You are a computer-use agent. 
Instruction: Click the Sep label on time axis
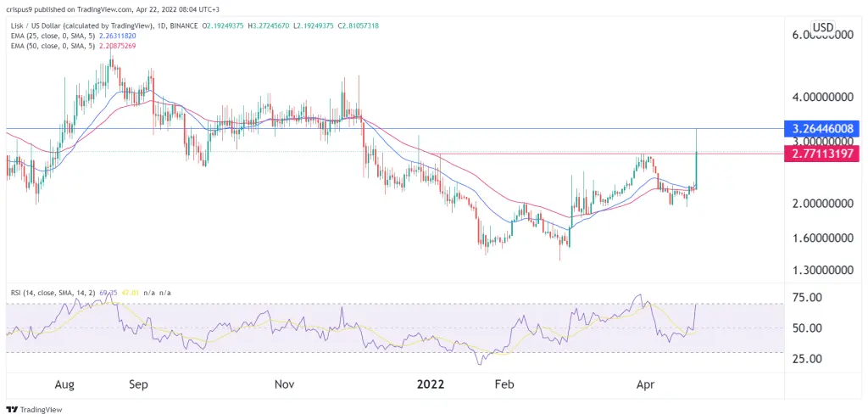click(x=138, y=384)
